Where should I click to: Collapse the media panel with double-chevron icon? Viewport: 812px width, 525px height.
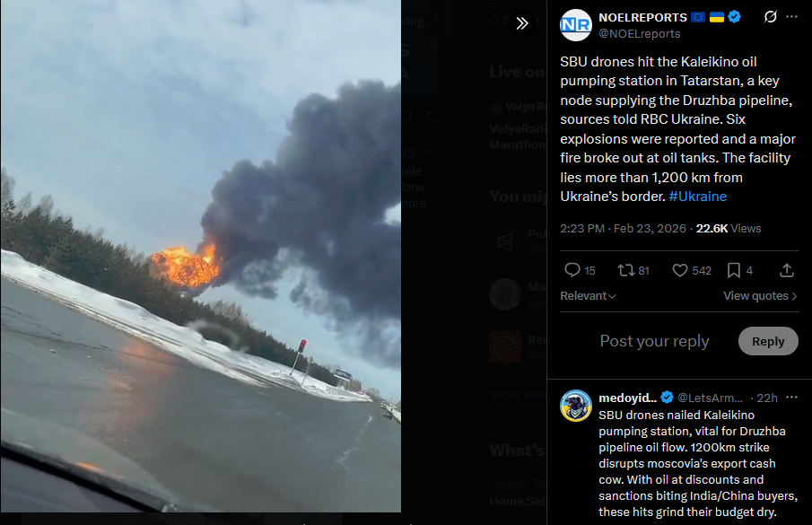(521, 23)
